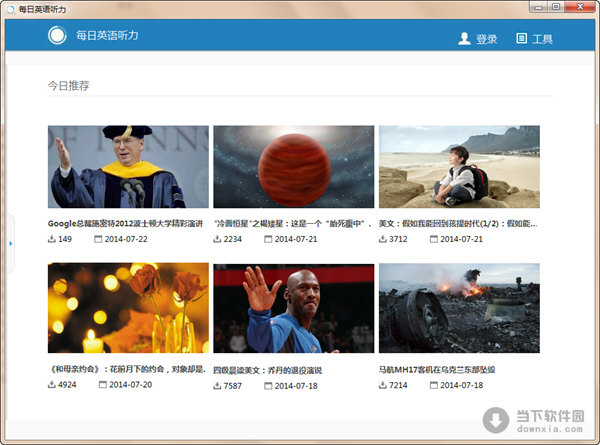Click the user icon next to 登录
The height and width of the screenshot is (445, 600).
464,39
